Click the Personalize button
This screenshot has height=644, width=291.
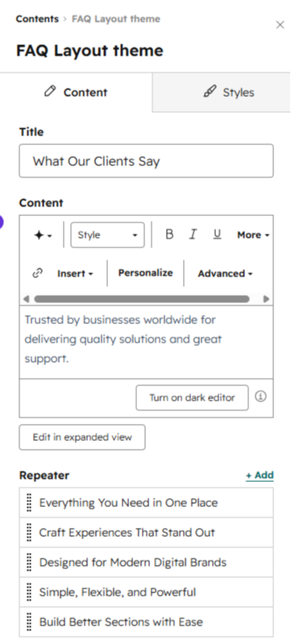tap(145, 272)
